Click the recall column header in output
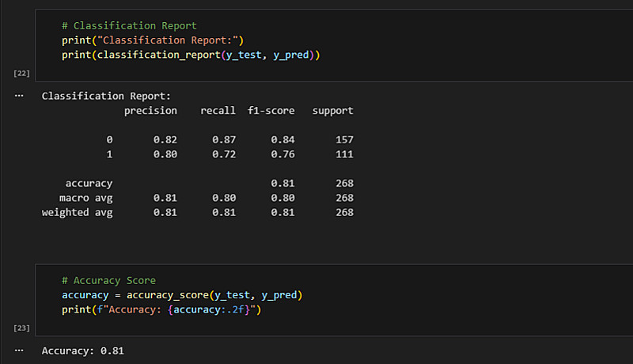633x364 pixels. 218,111
